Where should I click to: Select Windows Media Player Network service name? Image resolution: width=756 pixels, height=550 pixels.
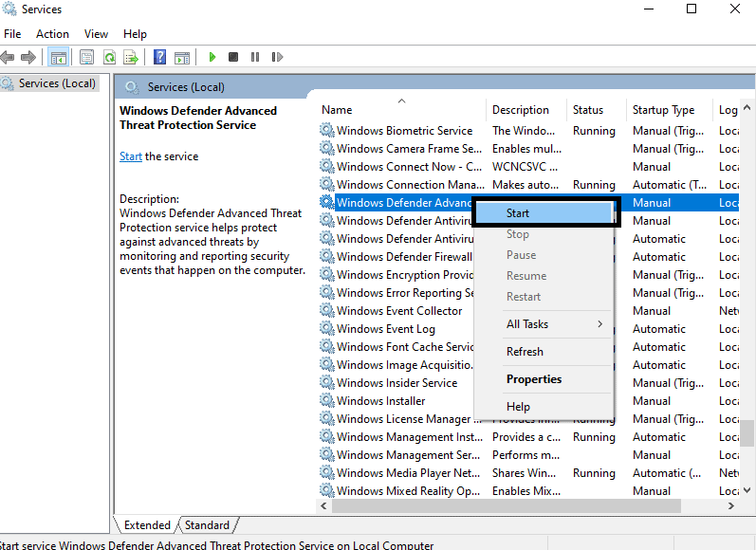(x=408, y=473)
